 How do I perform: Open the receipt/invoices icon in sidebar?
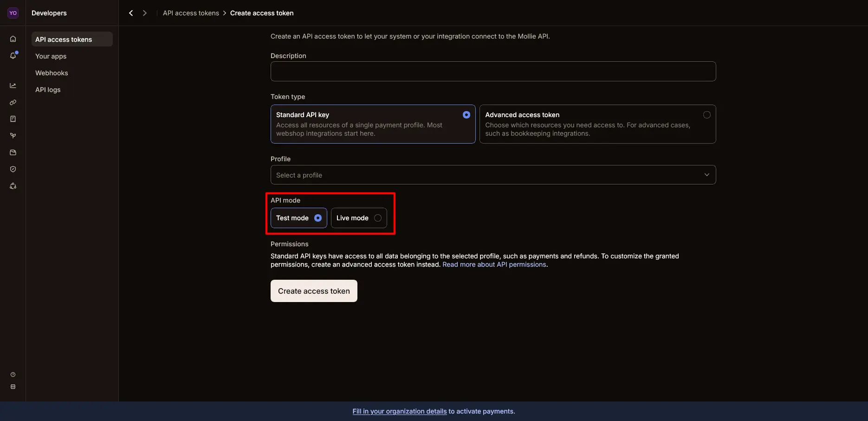coord(13,119)
